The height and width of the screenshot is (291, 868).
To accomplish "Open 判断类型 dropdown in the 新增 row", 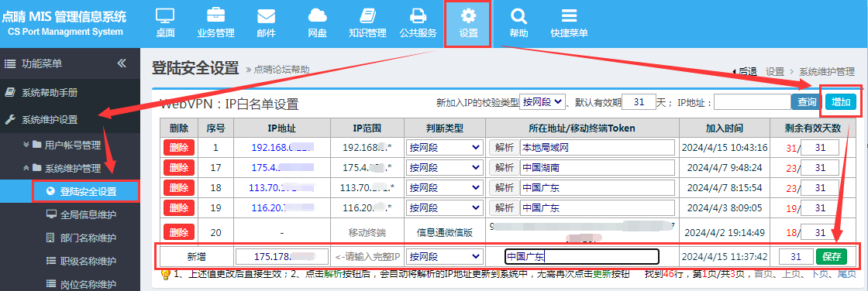I will 445,257.
